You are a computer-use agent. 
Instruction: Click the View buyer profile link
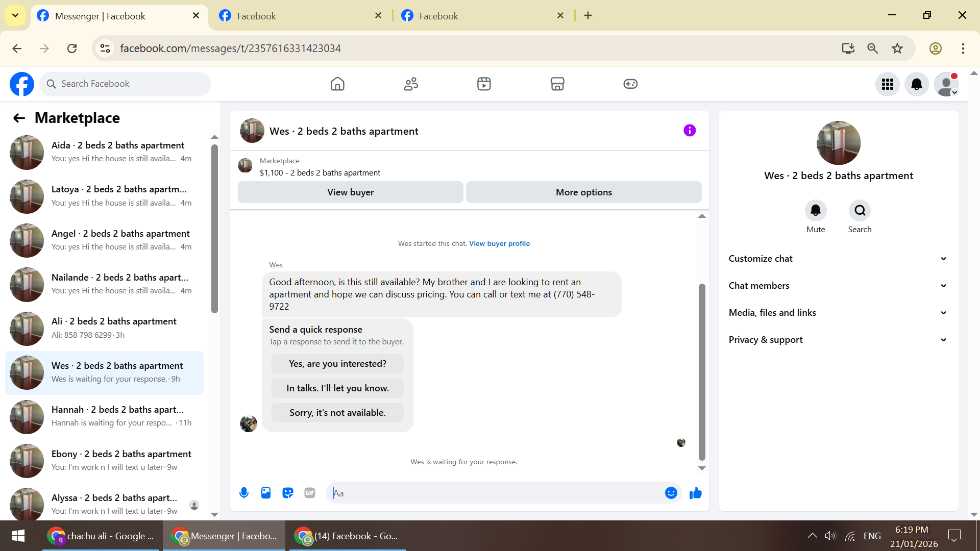click(499, 243)
